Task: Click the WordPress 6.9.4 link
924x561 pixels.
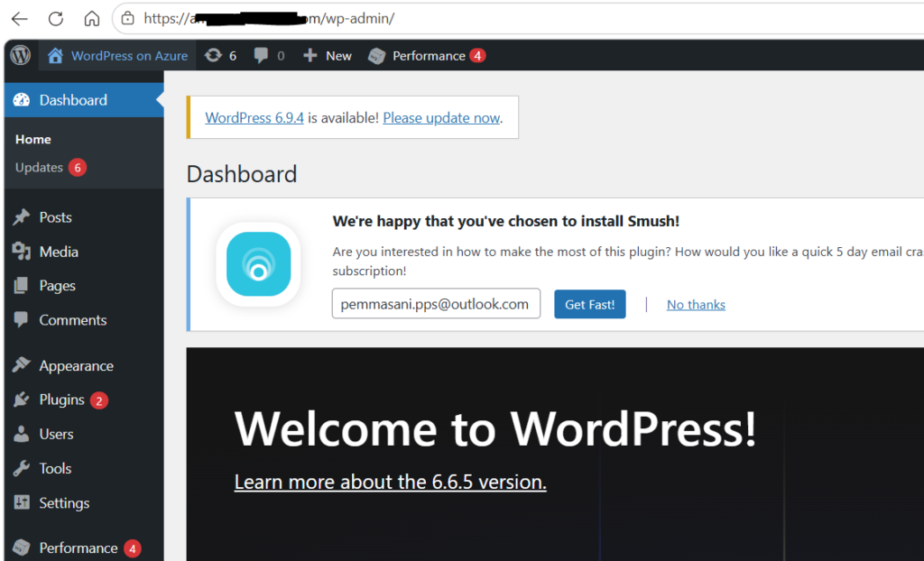Action: pos(254,117)
